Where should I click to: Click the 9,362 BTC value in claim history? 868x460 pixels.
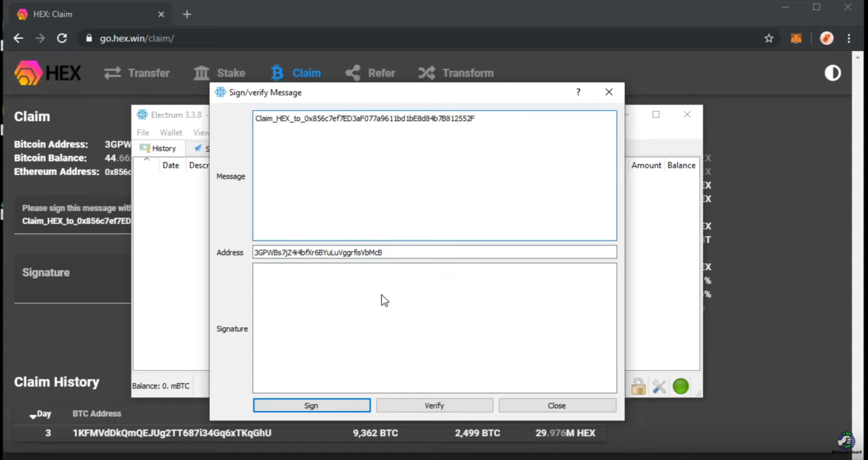pyautogui.click(x=375, y=433)
